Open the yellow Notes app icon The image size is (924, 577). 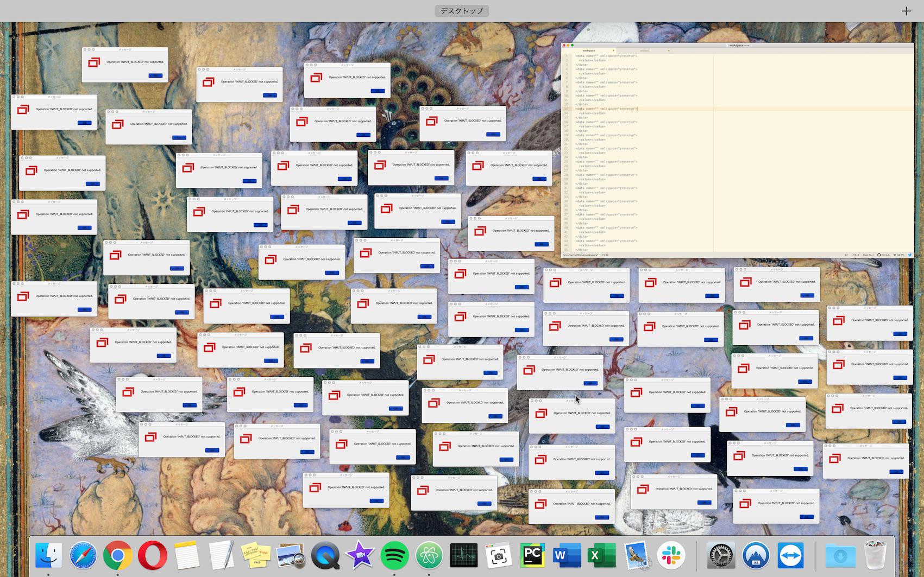coord(187,555)
